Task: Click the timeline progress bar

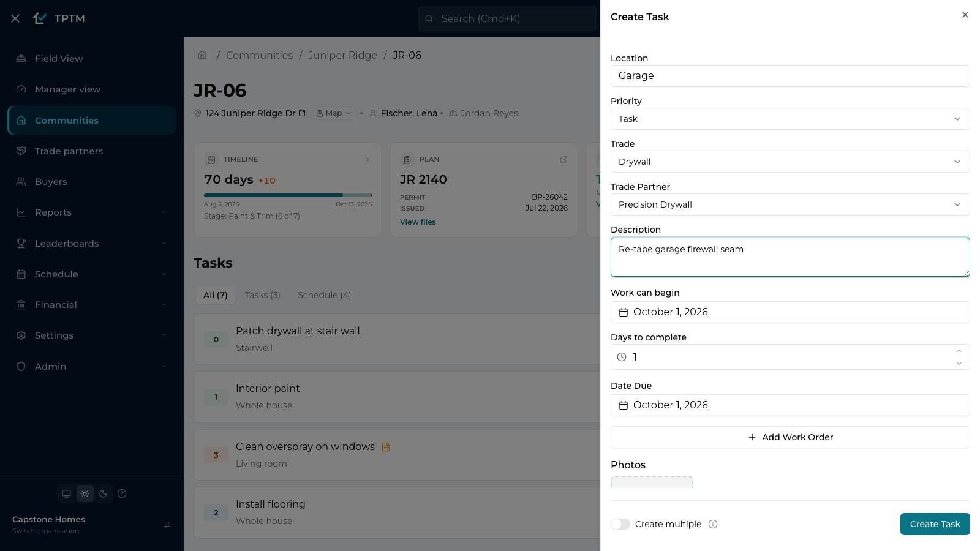Action: tap(288, 195)
